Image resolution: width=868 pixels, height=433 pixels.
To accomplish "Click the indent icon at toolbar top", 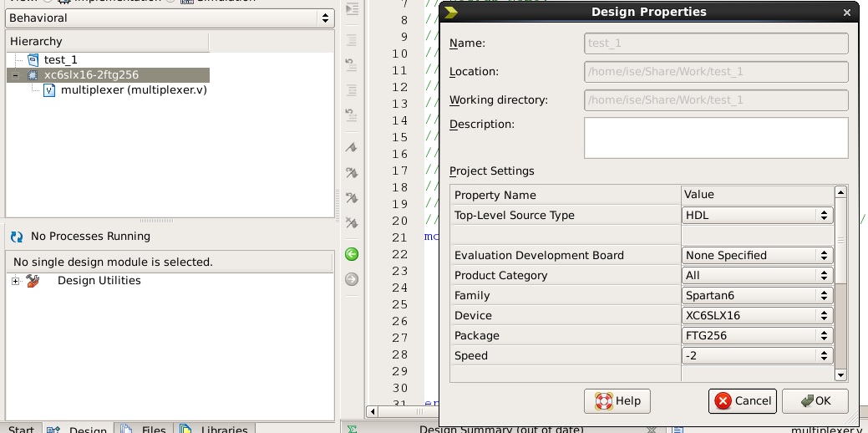I will (352, 9).
